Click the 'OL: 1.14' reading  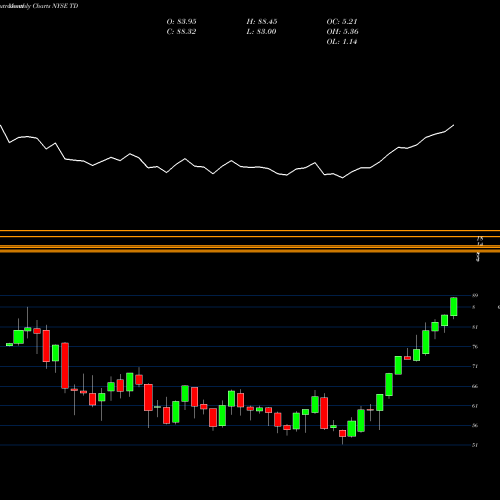coord(342,42)
